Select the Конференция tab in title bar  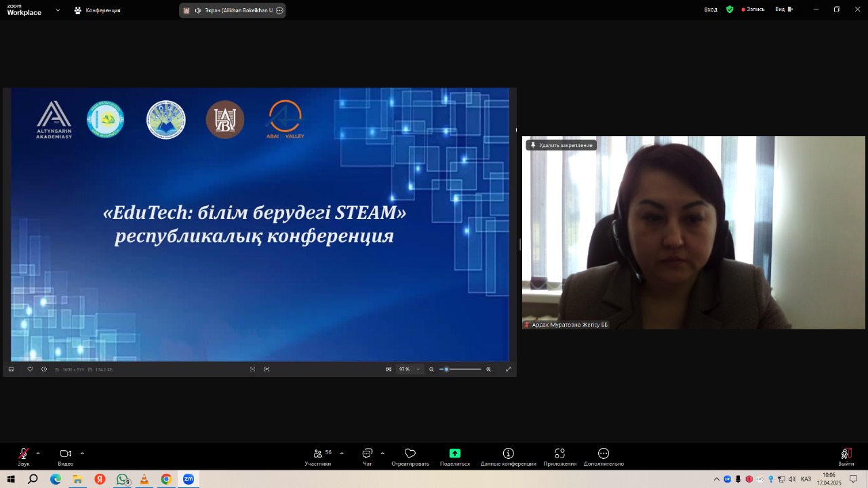[x=98, y=10]
